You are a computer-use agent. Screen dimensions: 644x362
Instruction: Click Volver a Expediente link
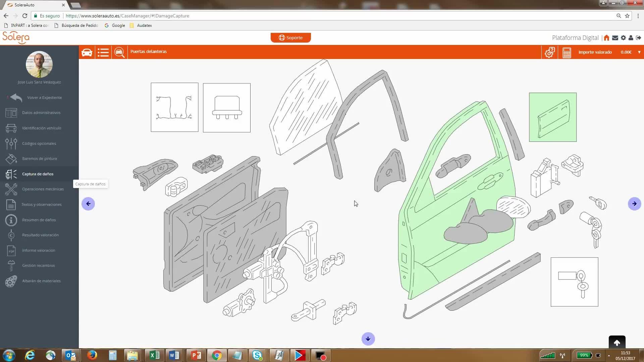pos(44,98)
